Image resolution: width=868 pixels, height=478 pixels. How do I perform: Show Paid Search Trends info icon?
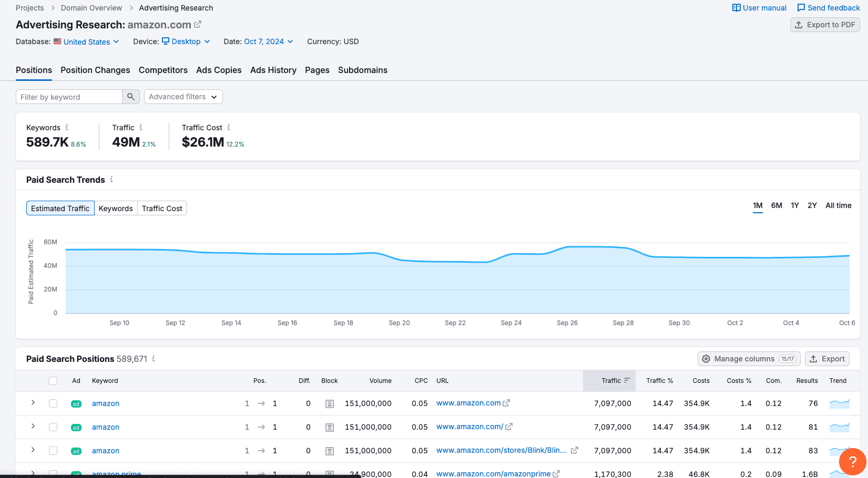coord(111,179)
